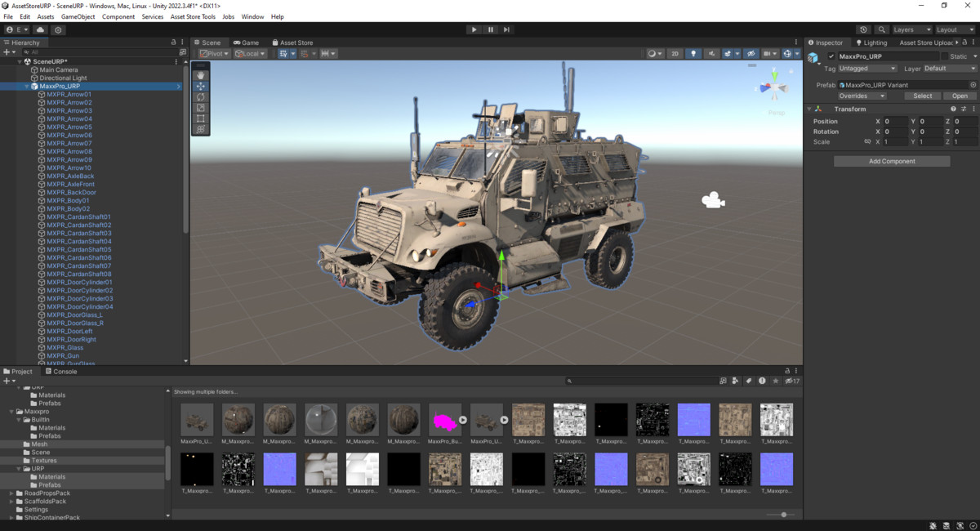Select the Rect transform tool
This screenshot has width=980, height=531.
pos(201,118)
